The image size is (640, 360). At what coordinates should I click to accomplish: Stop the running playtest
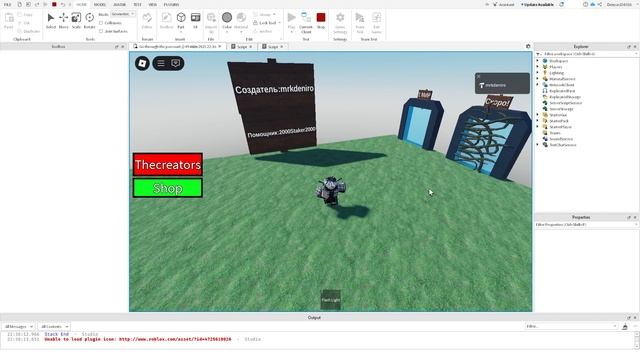click(321, 20)
